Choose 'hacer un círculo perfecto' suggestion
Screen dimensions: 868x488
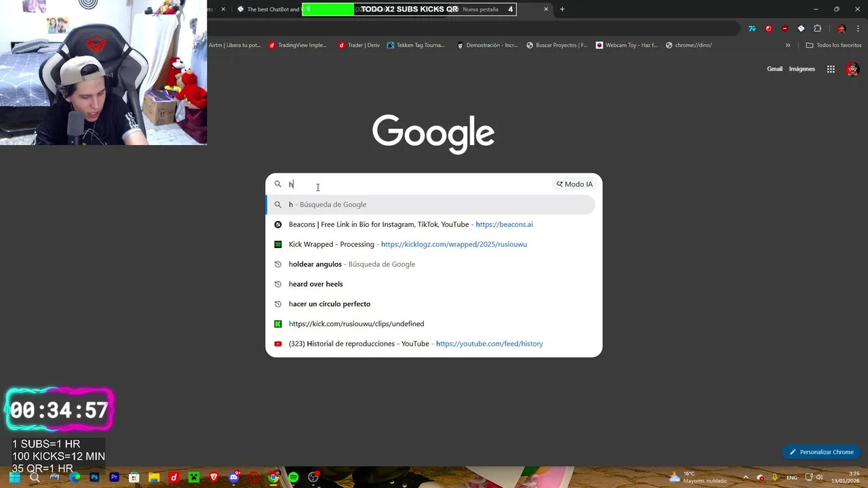coord(431,304)
